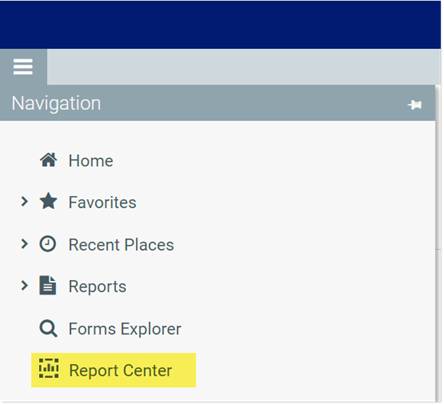This screenshot has height=405, width=444.
Task: Go to Forms Explorer
Action: [x=125, y=329]
